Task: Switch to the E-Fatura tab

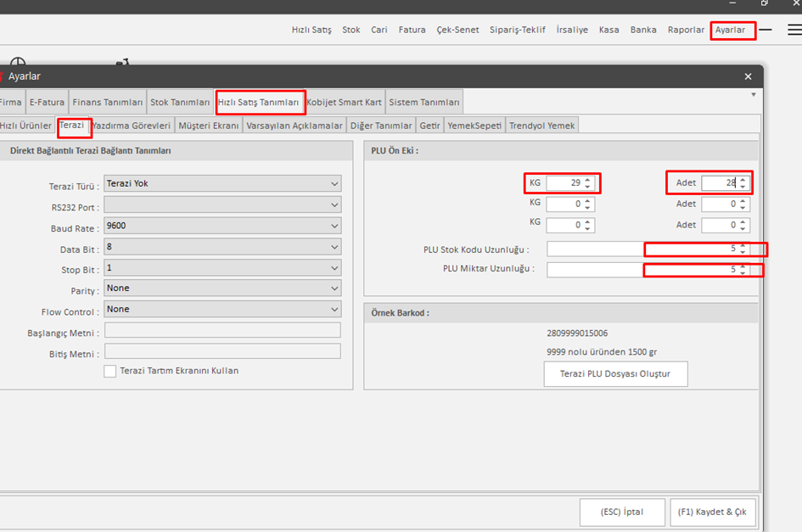Action: point(47,102)
